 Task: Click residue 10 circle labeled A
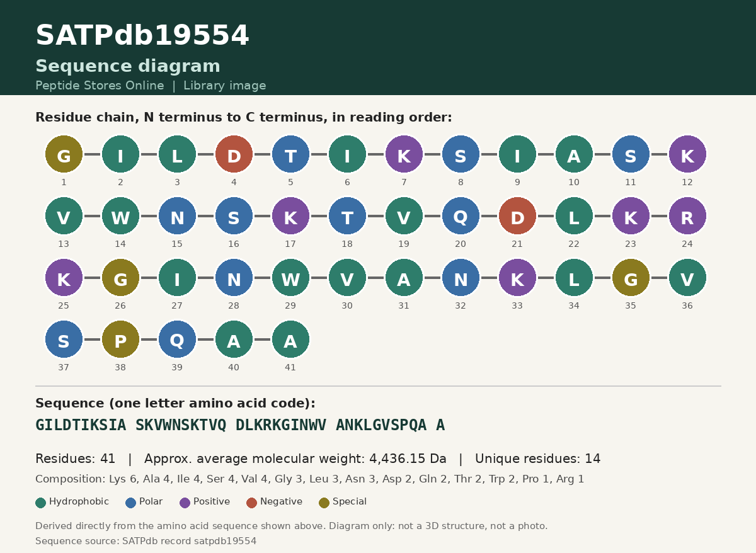tap(574, 154)
